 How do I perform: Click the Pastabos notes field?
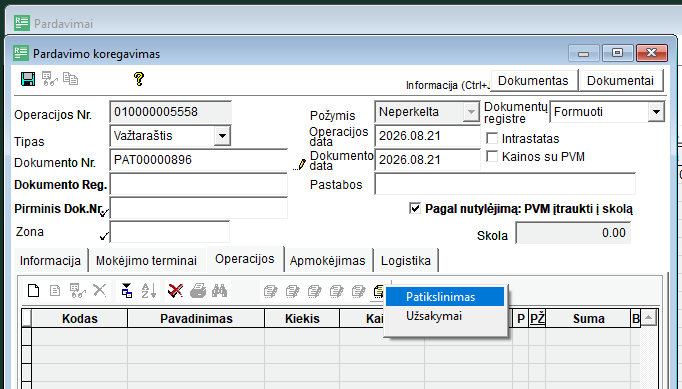pos(505,184)
